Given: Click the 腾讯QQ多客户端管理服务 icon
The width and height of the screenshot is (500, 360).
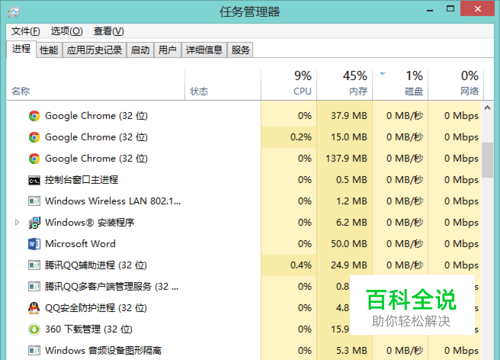Looking at the screenshot, I should pos(34,287).
